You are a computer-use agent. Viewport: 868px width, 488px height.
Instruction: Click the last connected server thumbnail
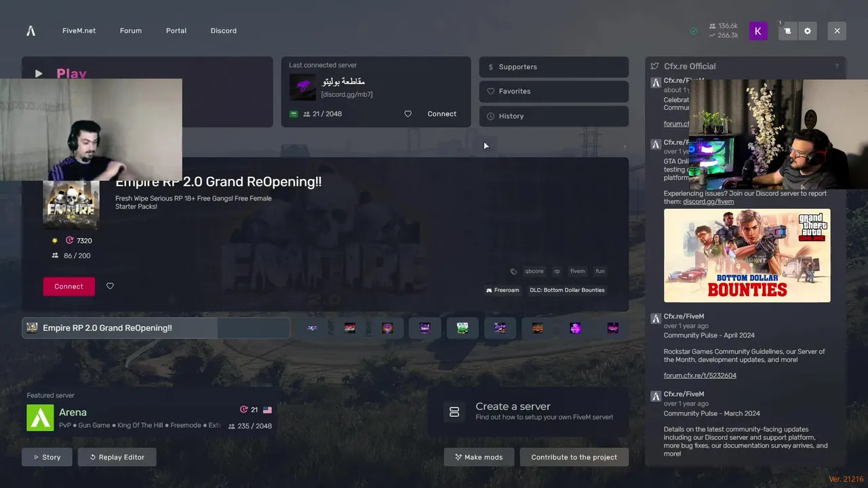tap(302, 87)
